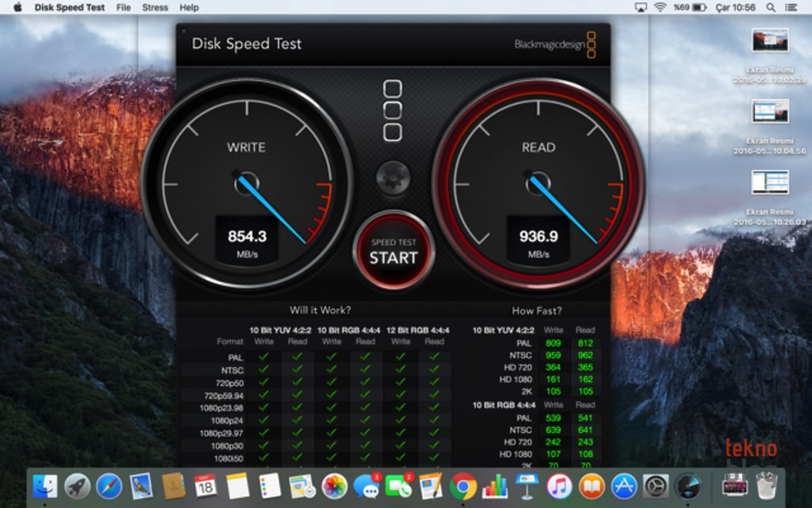Click the RGB HD 1080 read value 108
The image size is (812, 508).
[585, 454]
